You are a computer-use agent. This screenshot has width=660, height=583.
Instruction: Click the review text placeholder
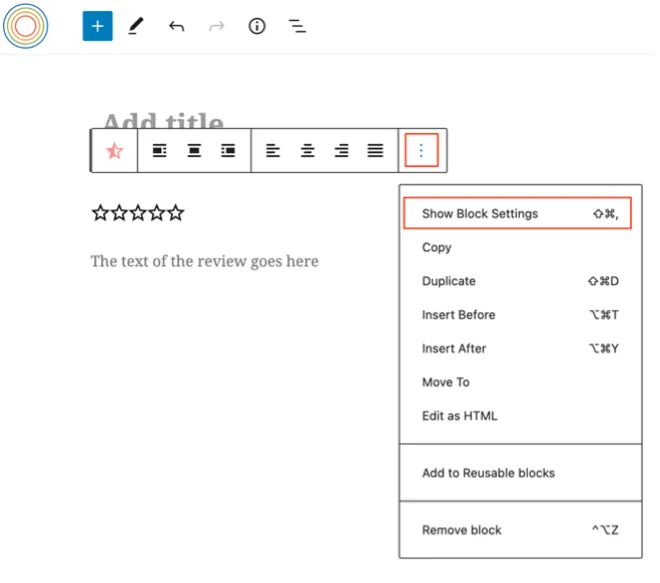(x=205, y=261)
